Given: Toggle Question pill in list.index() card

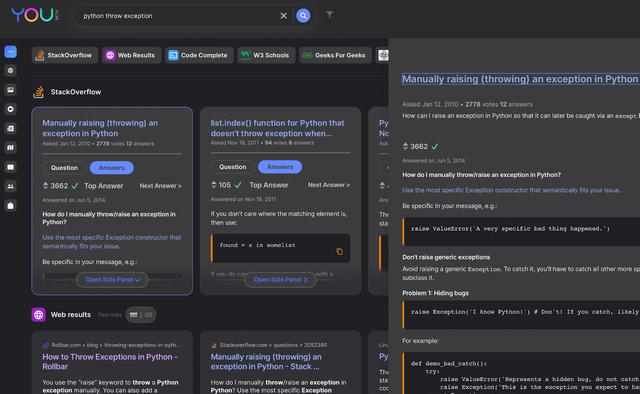Looking at the screenshot, I should click(232, 167).
